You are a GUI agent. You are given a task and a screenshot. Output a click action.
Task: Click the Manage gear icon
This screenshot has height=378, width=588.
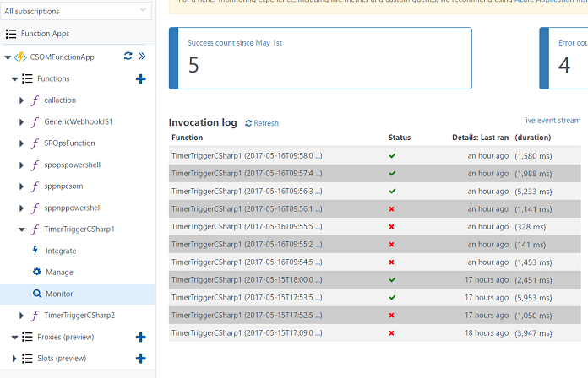(x=36, y=272)
